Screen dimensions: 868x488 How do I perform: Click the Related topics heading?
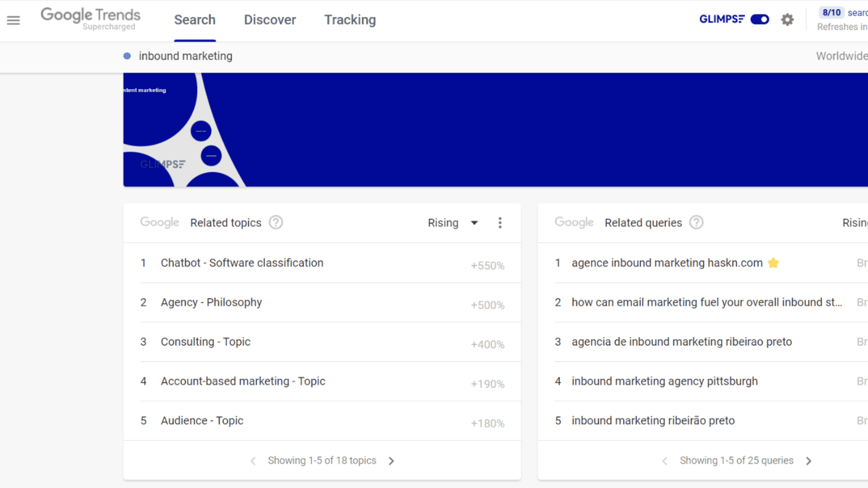tap(226, 223)
